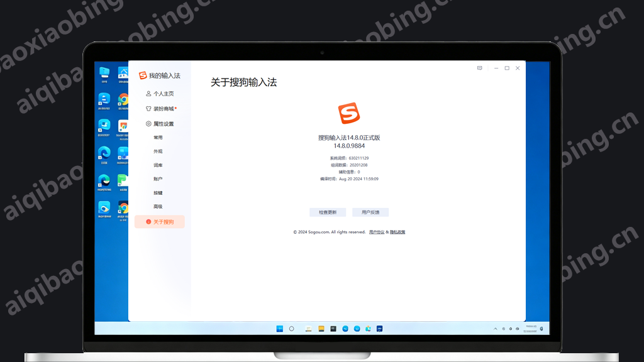Expand the system tray hidden icons chevron
Viewport: 644px width, 362px height.
click(x=496, y=329)
